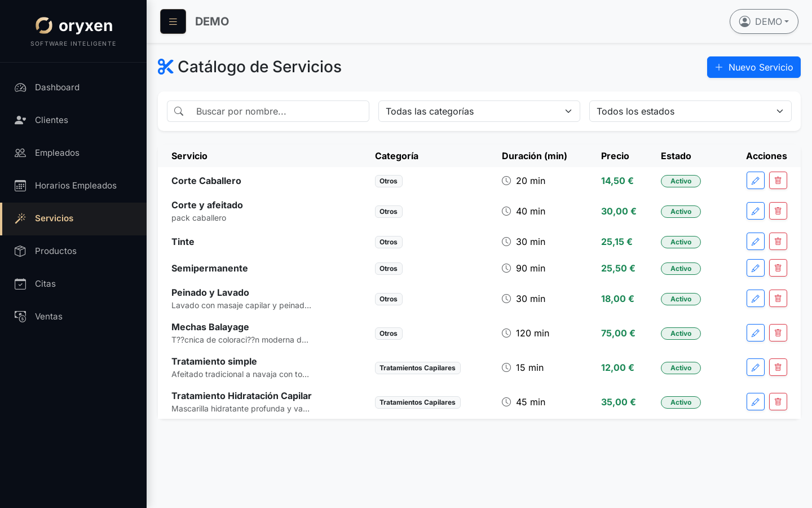This screenshot has width=812, height=508.
Task: Delete the Semipermanente service
Action: (x=778, y=268)
